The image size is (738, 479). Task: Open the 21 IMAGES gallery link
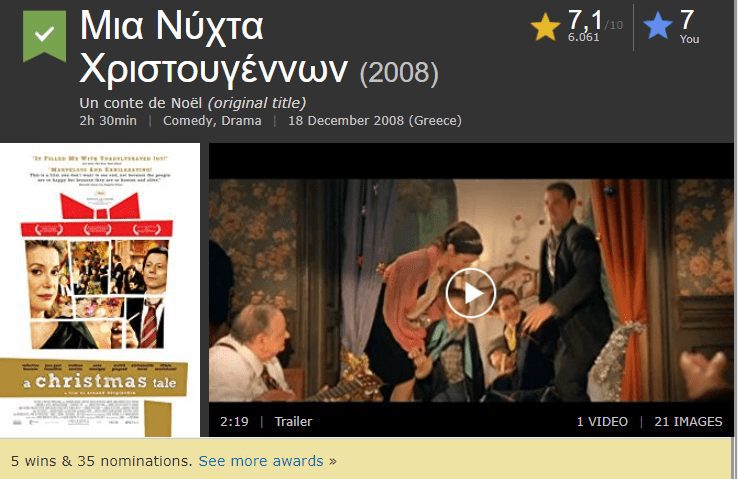(x=688, y=422)
